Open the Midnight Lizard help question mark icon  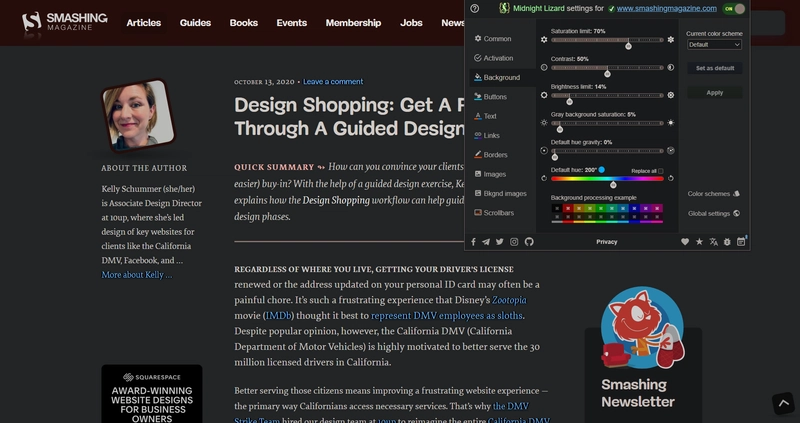(x=474, y=8)
